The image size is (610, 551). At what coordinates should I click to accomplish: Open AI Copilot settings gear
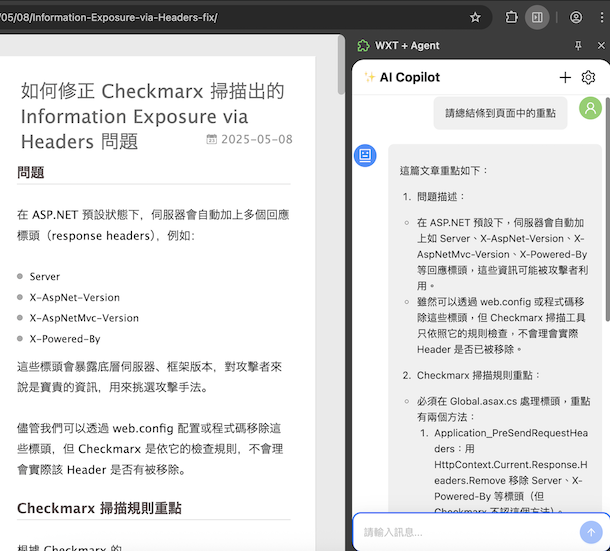588,77
